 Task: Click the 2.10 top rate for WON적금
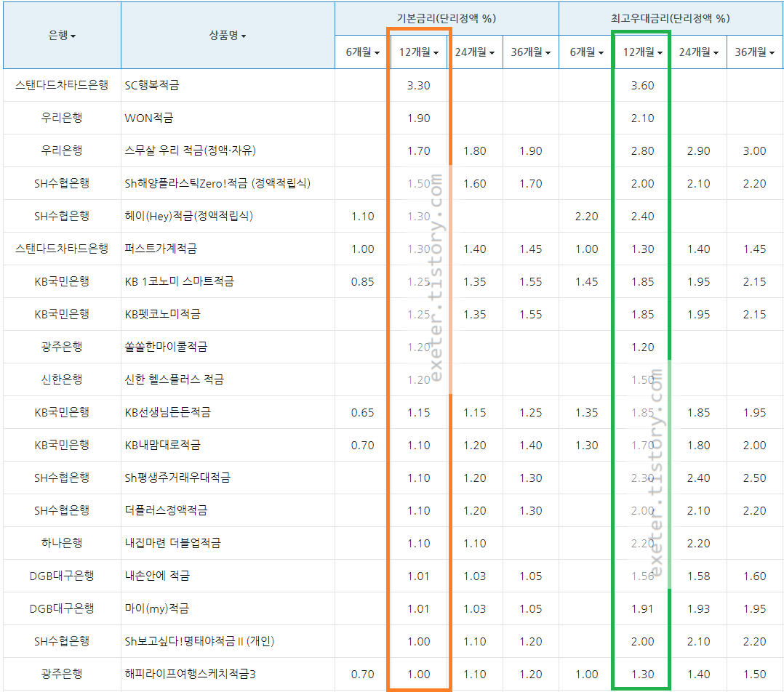(x=642, y=118)
